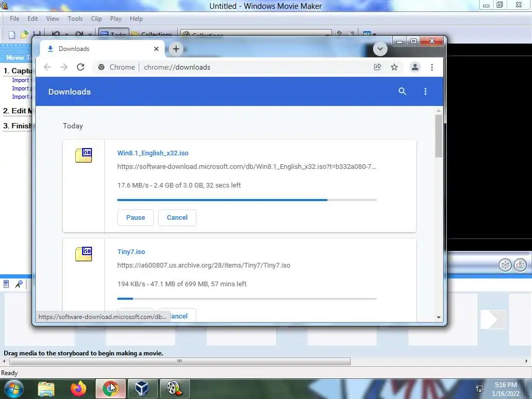Select the Downloads tab in Chrome
532x399 pixels.
coord(102,49)
